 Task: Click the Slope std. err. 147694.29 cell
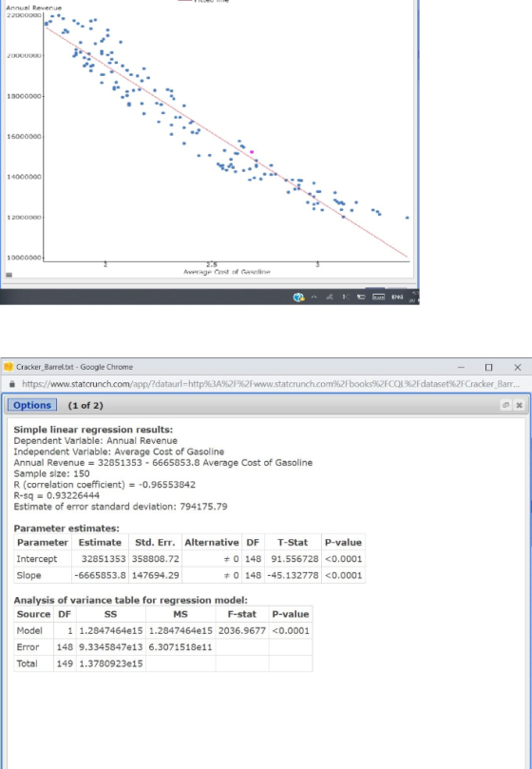[x=155, y=575]
